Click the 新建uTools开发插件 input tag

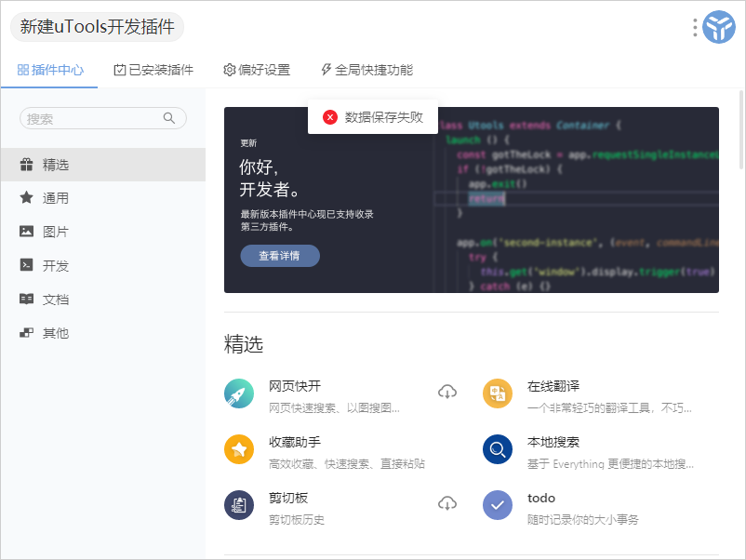pos(97,27)
